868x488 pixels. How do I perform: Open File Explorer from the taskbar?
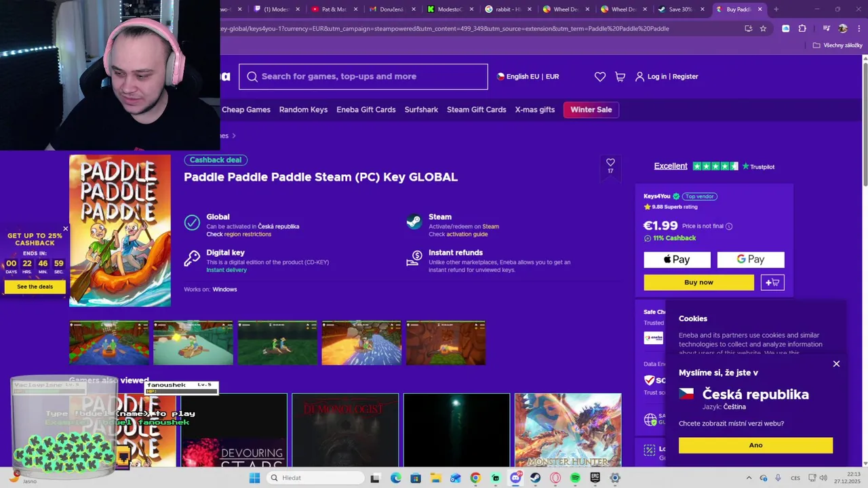[435, 478]
